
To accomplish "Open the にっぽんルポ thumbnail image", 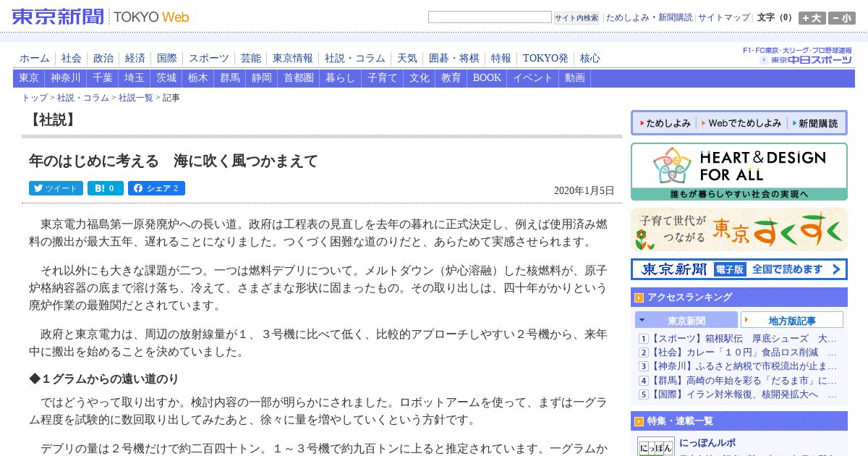I will pos(655,446).
